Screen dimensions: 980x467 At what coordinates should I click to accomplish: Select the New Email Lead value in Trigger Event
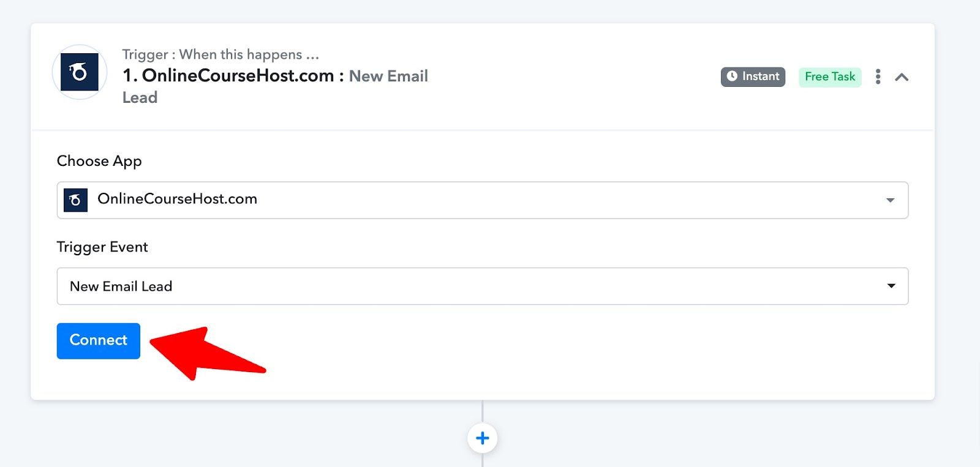point(121,286)
